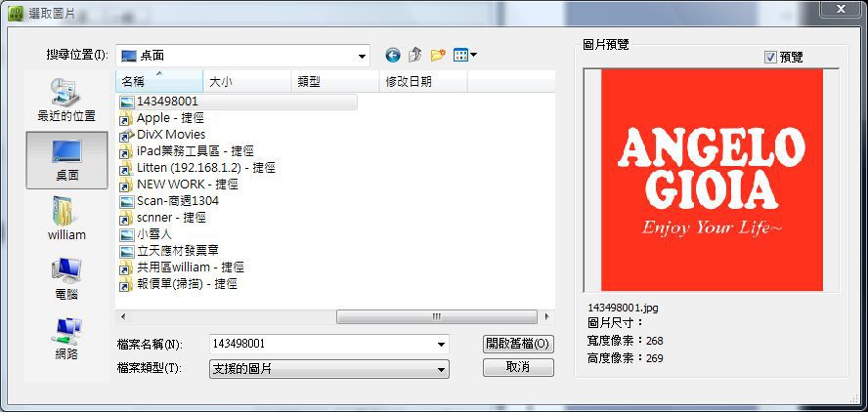Click the scroll left arrow
The width and height of the screenshot is (868, 412).
(122, 317)
